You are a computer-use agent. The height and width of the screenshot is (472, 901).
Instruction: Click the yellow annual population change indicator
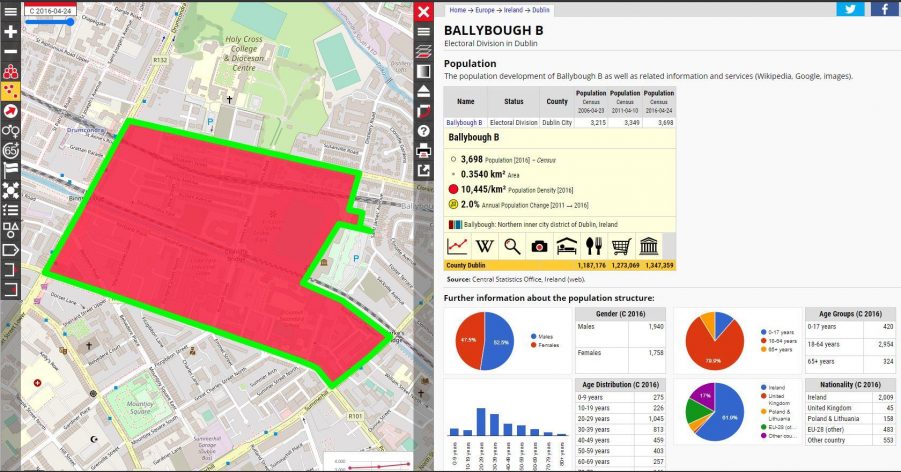pos(453,204)
